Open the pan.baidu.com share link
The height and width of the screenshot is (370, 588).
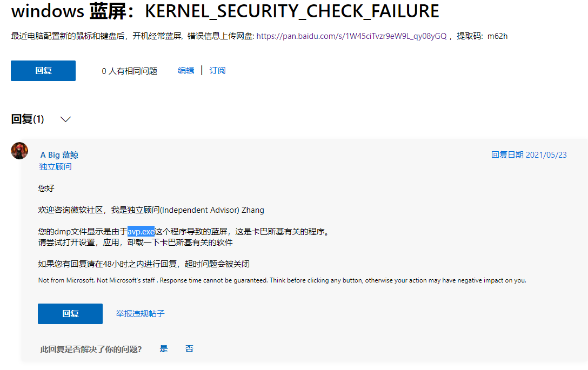[x=351, y=36]
